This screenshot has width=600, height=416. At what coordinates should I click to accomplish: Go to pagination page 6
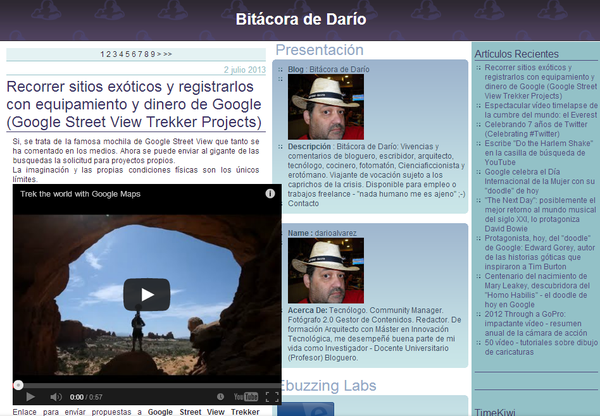point(134,54)
